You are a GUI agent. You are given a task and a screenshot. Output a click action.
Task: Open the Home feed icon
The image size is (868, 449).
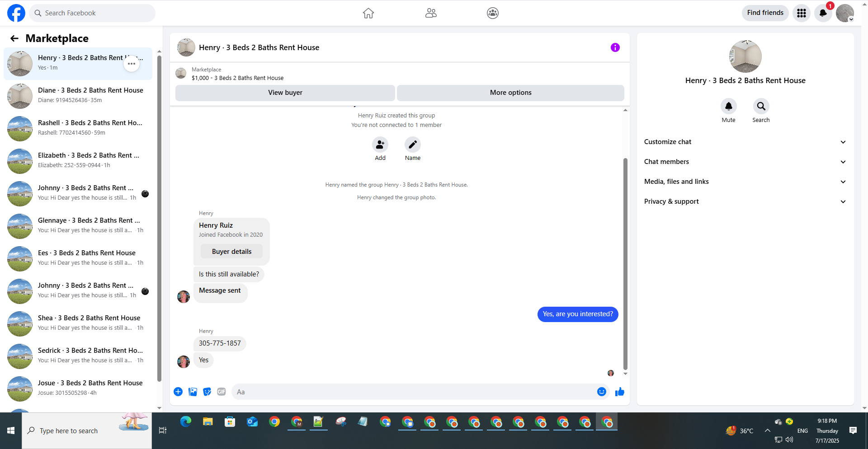tap(368, 13)
